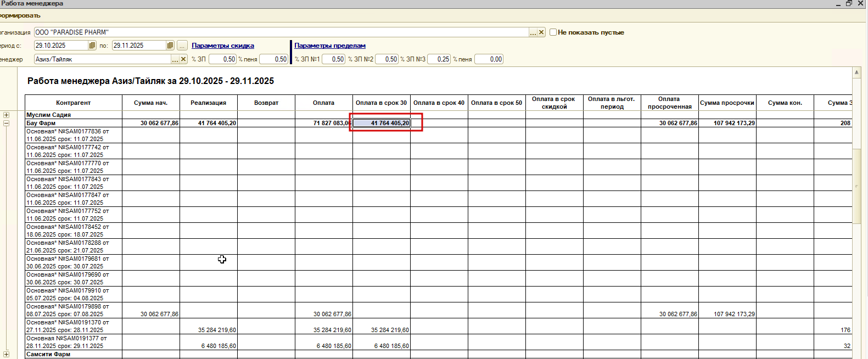Open period selection ellipsis button
The width and height of the screenshot is (868, 359).
coord(182,46)
